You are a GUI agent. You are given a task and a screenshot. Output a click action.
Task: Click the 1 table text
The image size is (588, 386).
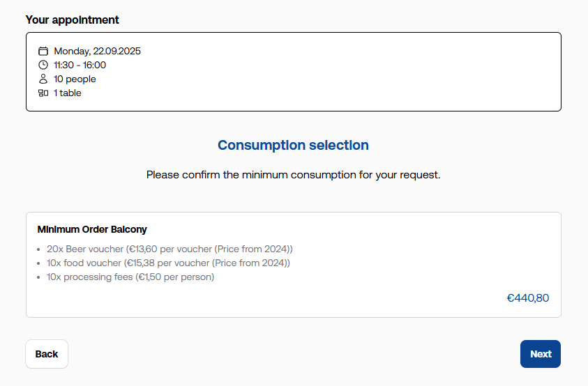tap(68, 93)
